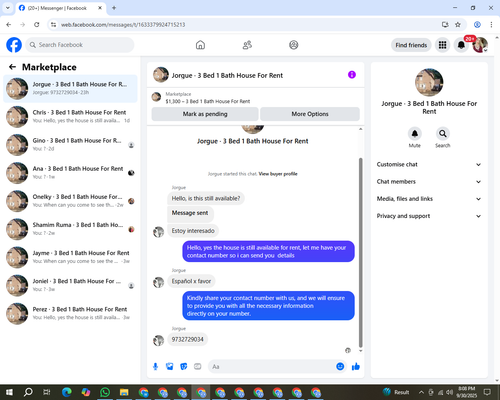The image size is (500, 400).
Task: Search in conversation magnifier icon
Action: [x=443, y=134]
